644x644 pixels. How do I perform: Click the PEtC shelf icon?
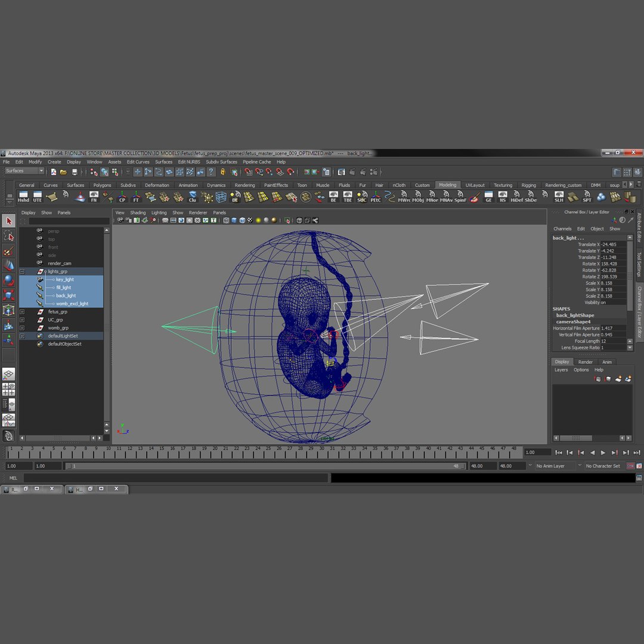click(x=376, y=197)
